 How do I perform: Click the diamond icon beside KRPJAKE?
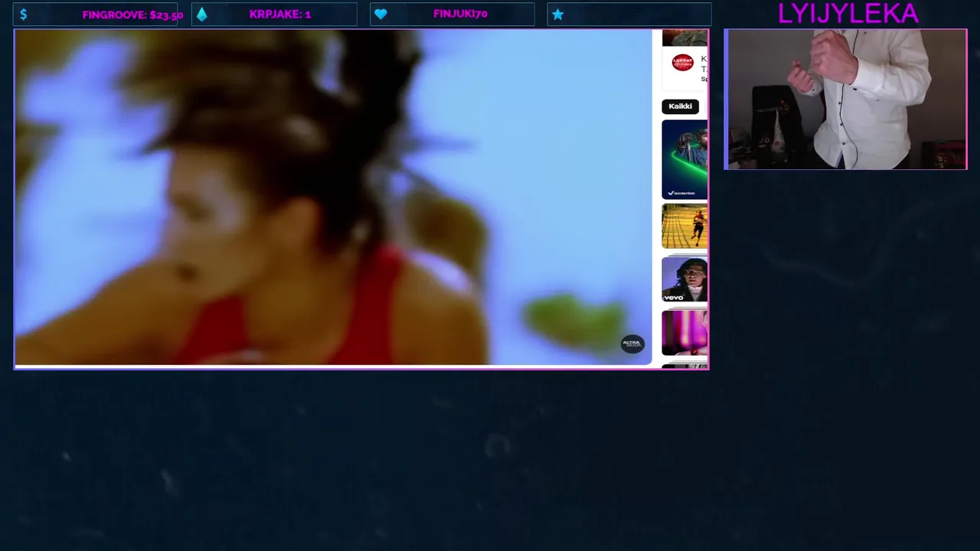(201, 15)
